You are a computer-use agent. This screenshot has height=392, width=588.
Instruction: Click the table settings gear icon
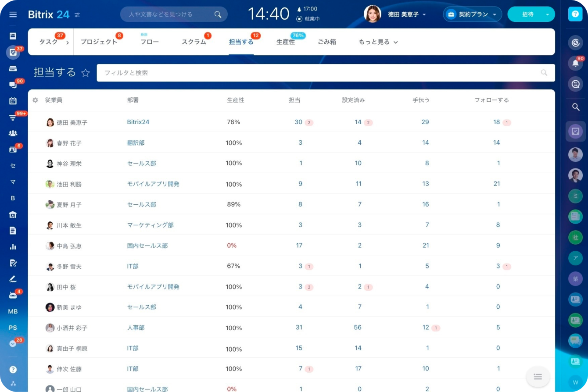point(36,100)
